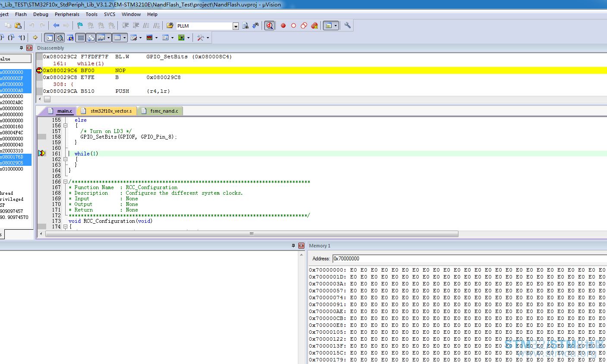Click the Unindent selection icon
607x364 pixels.
136,25
